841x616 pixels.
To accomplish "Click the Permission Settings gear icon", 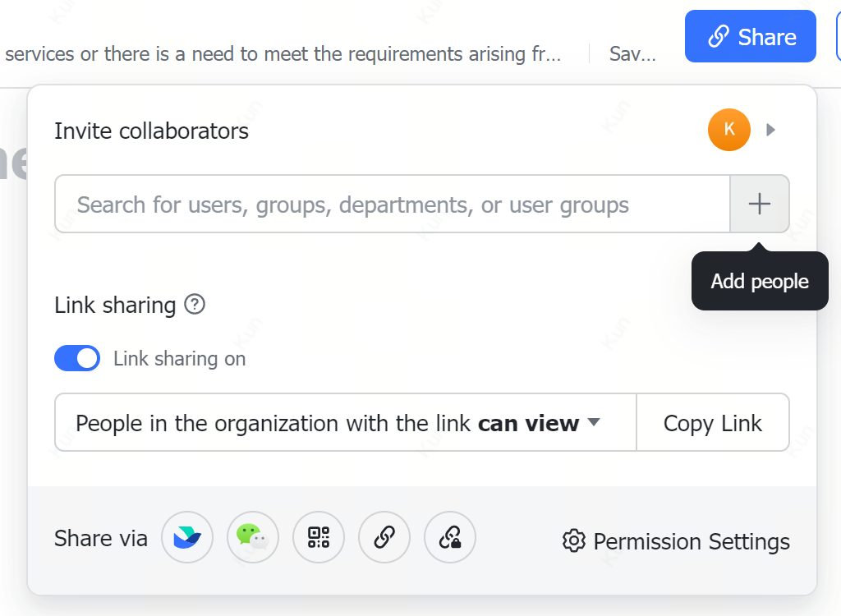I will click(573, 541).
